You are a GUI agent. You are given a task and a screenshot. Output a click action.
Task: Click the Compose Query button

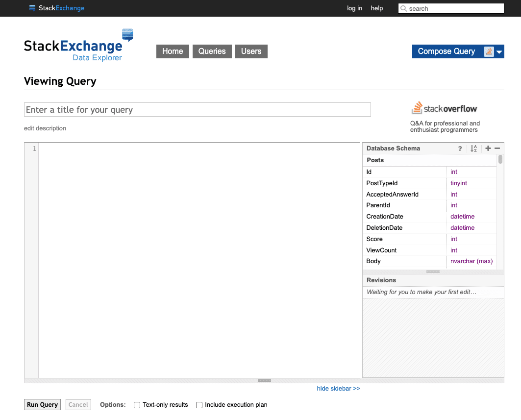pyautogui.click(x=446, y=51)
